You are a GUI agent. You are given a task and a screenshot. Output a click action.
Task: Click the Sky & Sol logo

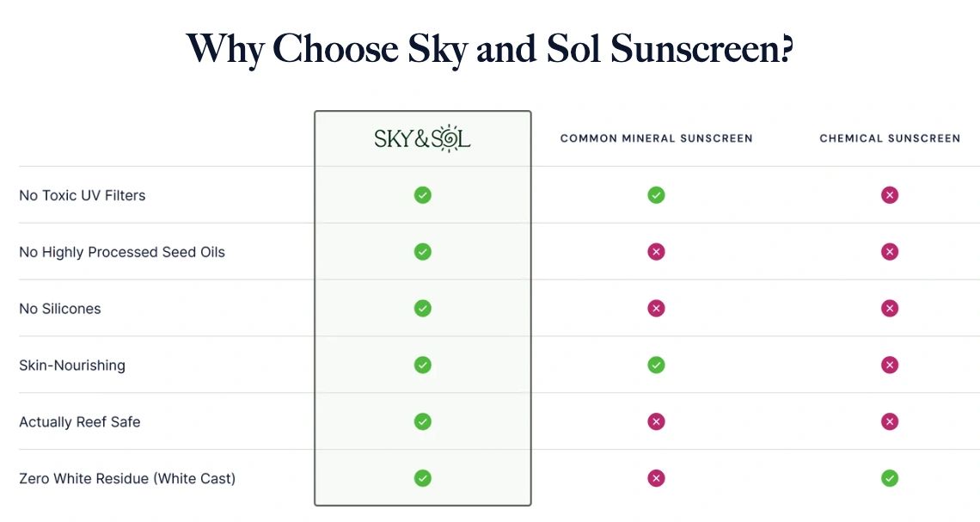(422, 138)
